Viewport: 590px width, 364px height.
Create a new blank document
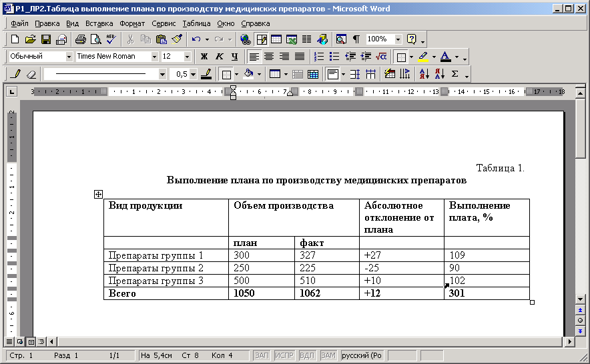[15, 39]
